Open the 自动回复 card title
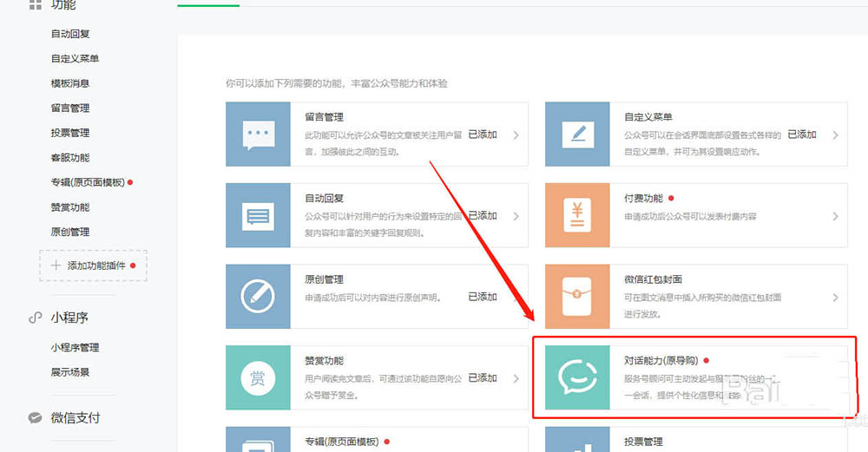Screen dimensions: 868x452 324,198
